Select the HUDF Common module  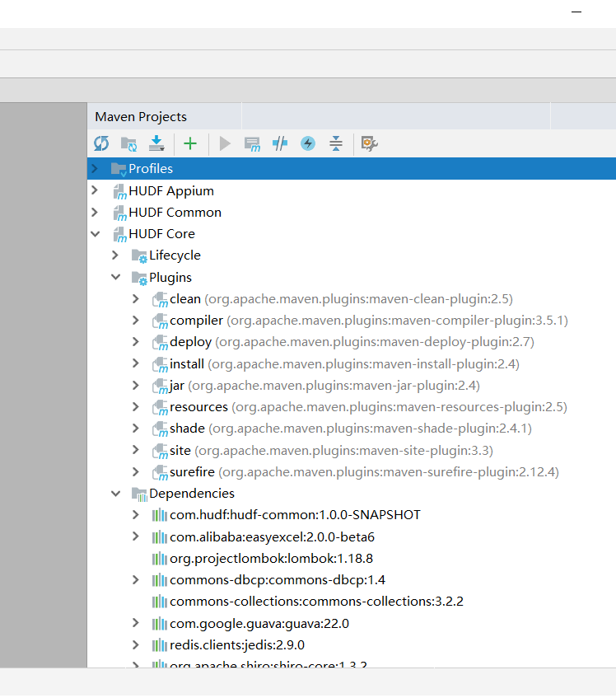[x=175, y=213]
